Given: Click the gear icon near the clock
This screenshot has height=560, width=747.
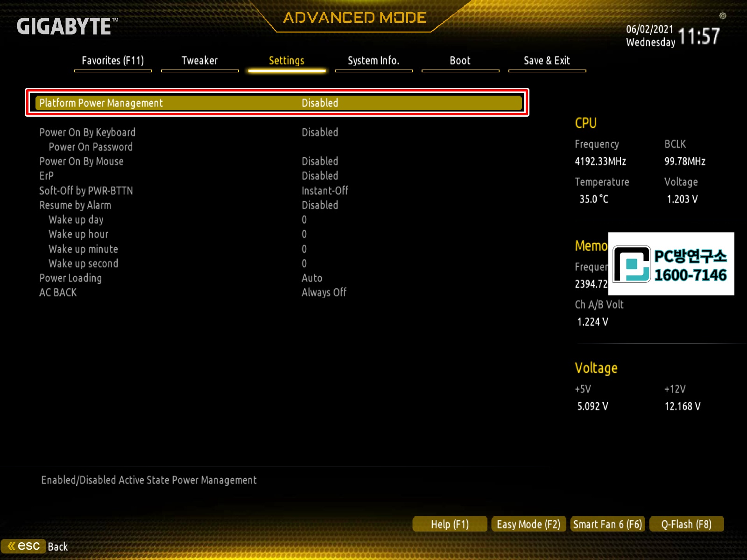Looking at the screenshot, I should (723, 16).
